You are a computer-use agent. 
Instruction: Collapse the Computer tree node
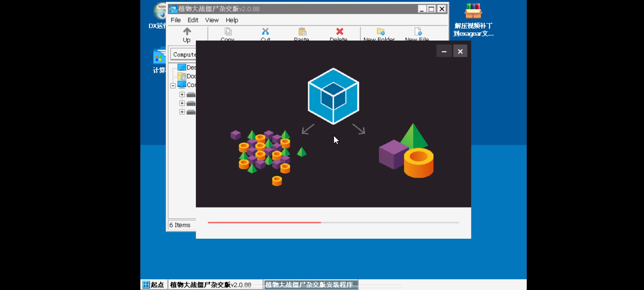pos(173,86)
